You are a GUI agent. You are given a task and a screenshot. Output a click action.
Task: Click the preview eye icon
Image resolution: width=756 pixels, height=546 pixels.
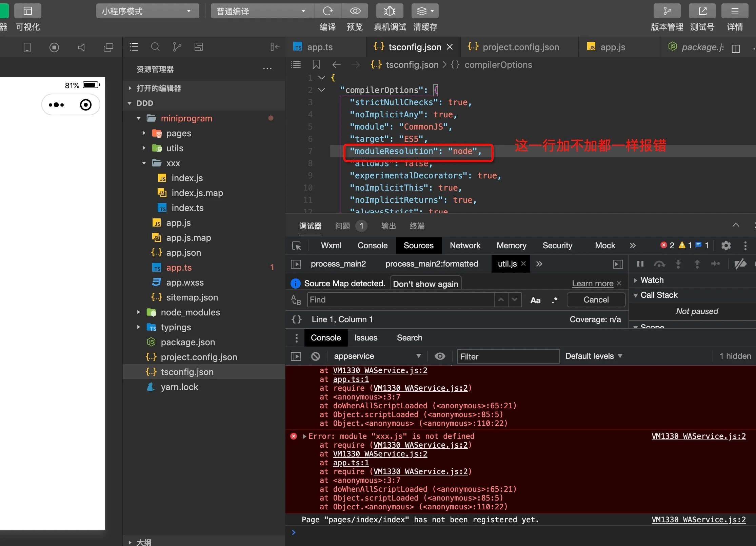[355, 11]
